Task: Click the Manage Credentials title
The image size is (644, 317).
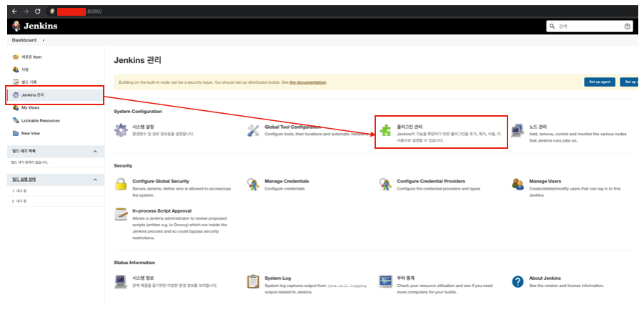Action: tap(287, 181)
